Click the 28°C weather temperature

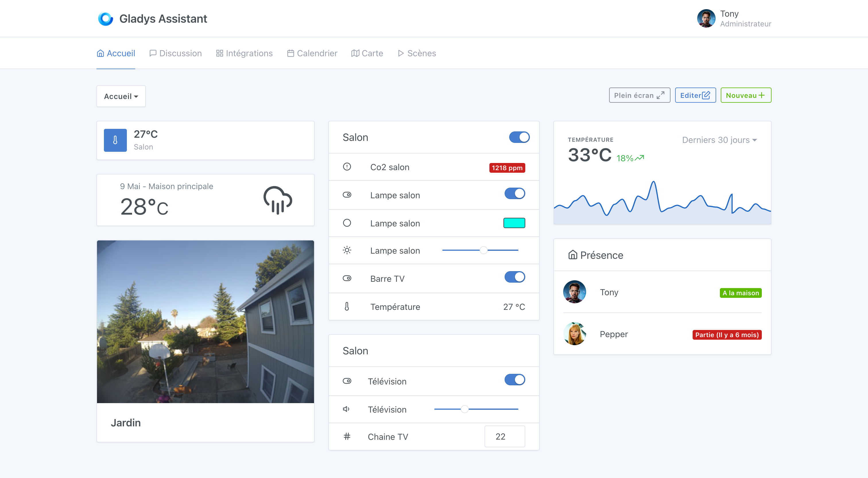144,207
